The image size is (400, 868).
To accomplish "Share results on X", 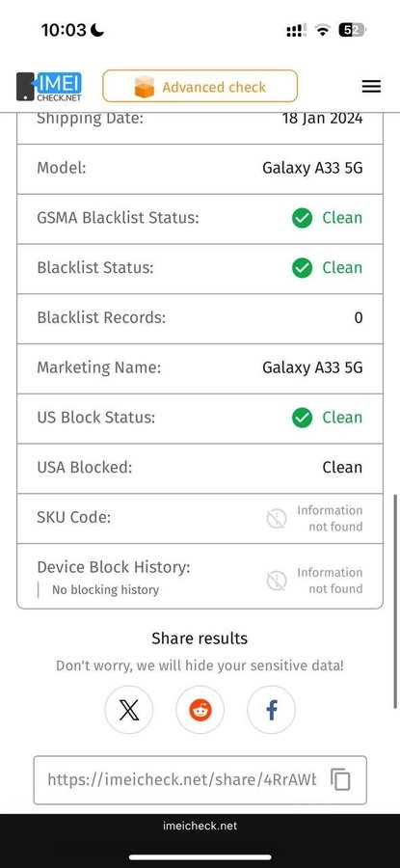I will tap(129, 710).
